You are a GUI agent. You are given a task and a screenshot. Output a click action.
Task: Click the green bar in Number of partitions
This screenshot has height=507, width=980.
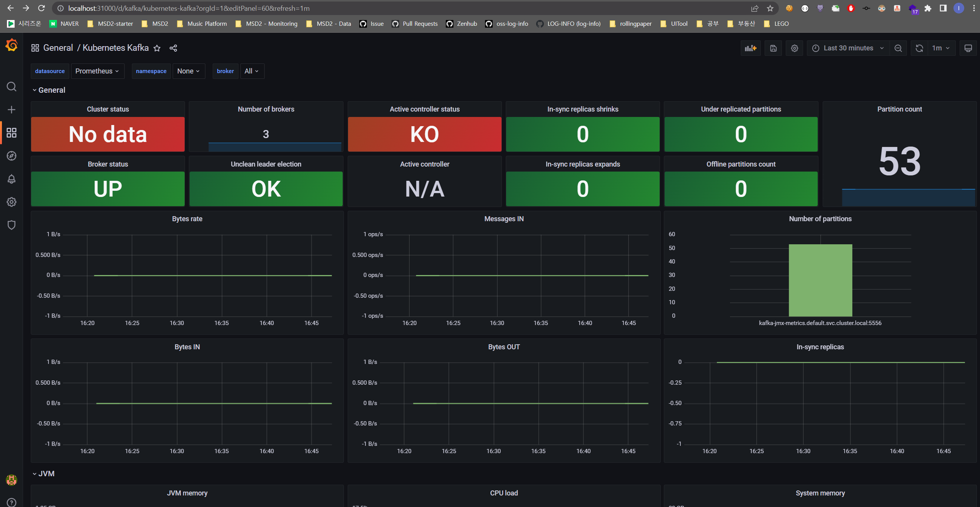click(x=820, y=280)
